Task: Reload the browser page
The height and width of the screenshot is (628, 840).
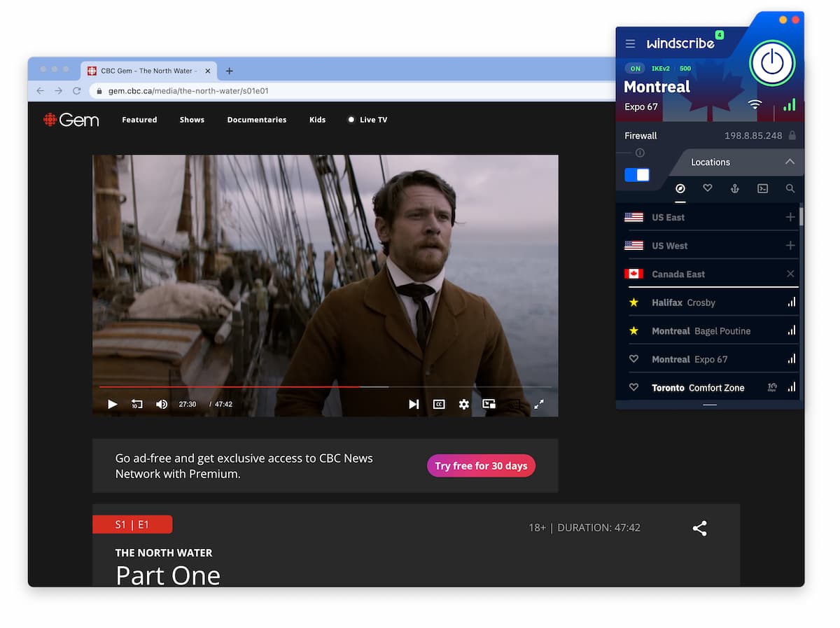Action: (76, 91)
